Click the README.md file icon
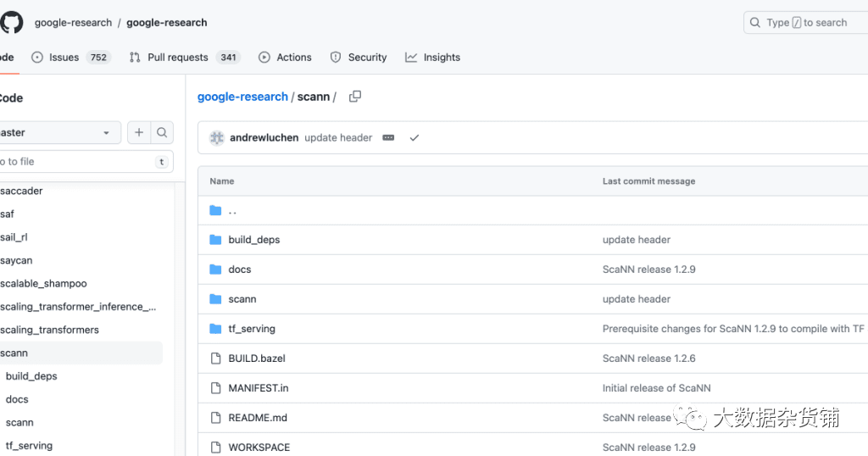 (216, 418)
